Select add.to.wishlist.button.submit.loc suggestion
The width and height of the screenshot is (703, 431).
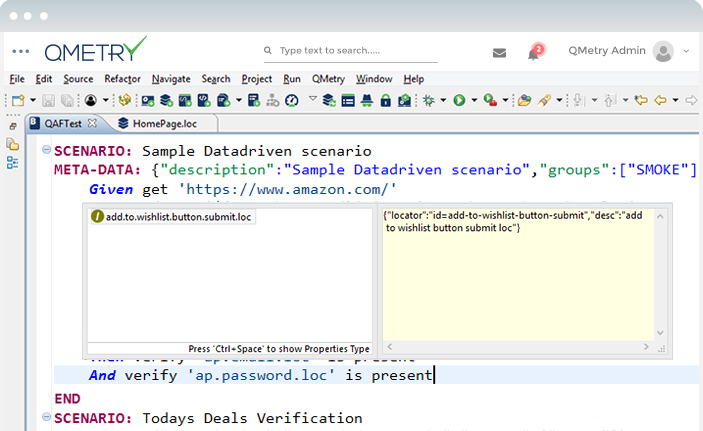[173, 217]
